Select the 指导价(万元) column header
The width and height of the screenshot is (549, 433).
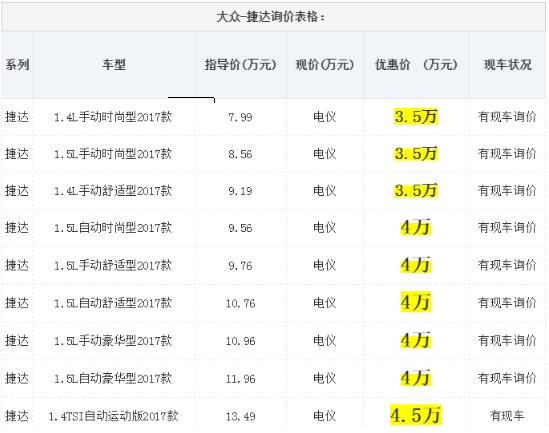click(241, 64)
